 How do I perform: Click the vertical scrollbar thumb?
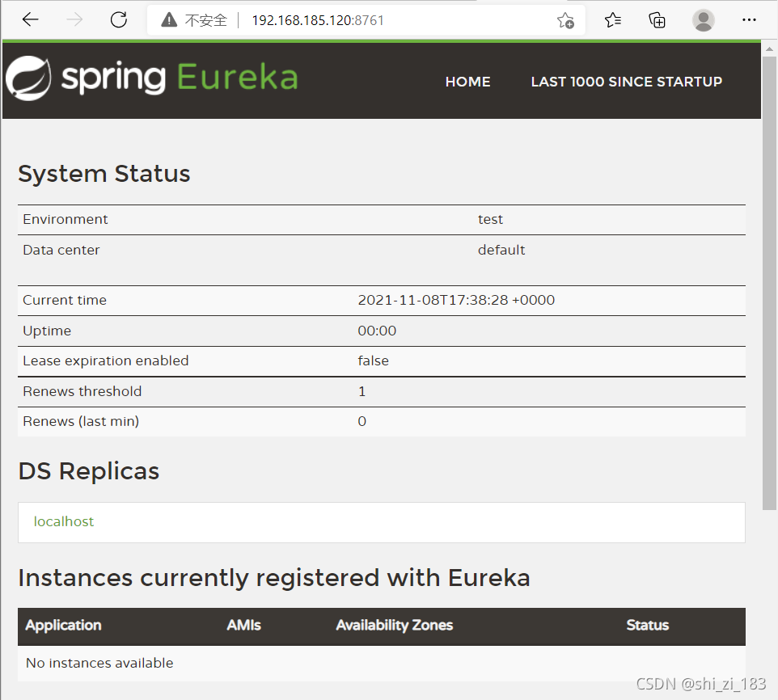coord(770,283)
